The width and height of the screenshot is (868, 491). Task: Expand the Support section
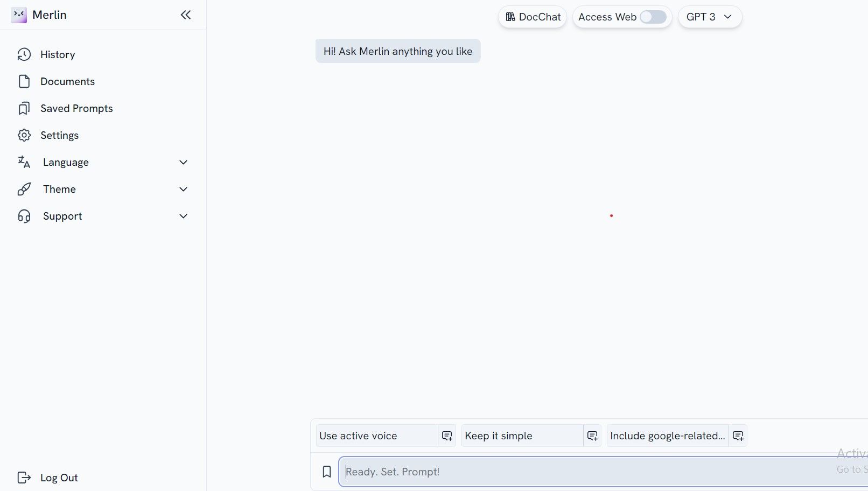click(183, 216)
